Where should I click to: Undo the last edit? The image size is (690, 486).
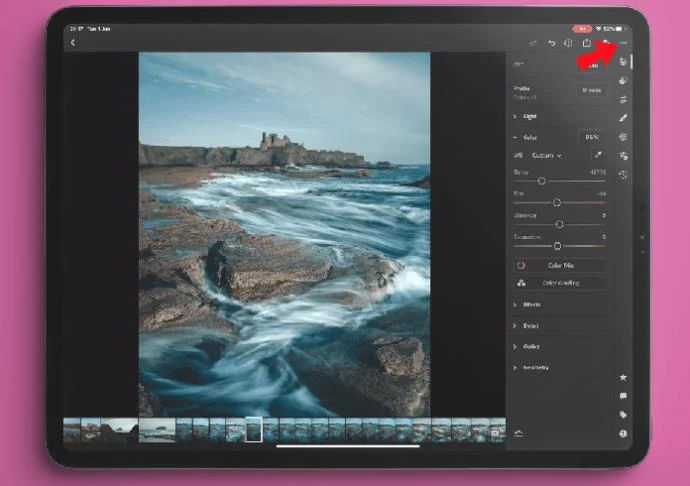551,43
